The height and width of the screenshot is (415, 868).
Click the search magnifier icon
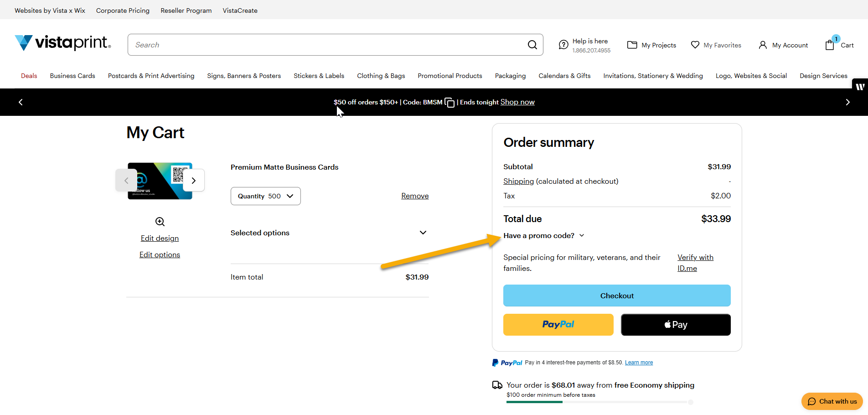[x=532, y=45]
